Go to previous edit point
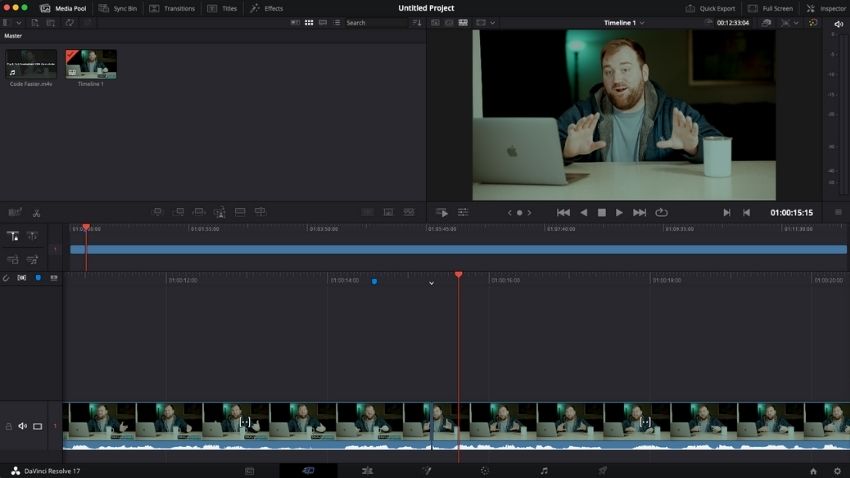Viewport: 850px width, 478px height. pyautogui.click(x=563, y=213)
